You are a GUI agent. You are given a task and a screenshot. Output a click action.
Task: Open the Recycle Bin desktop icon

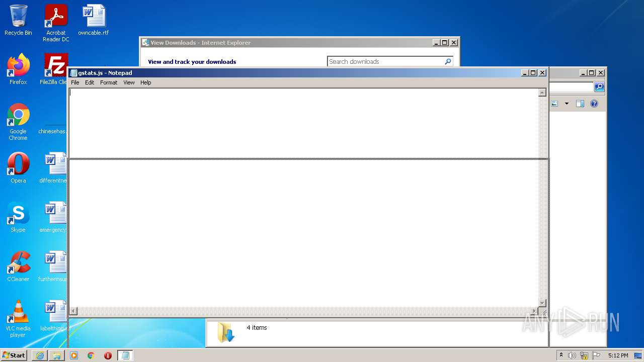tap(18, 20)
